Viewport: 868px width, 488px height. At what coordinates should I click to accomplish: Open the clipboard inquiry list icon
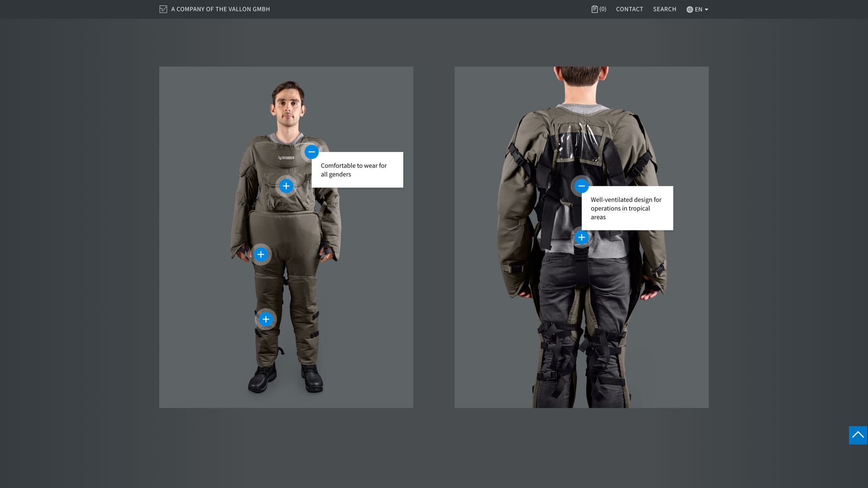(594, 9)
